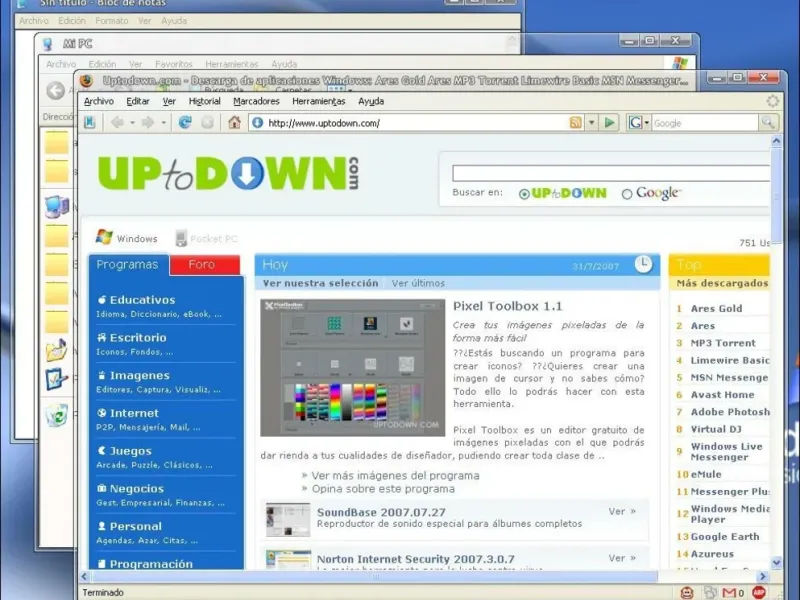
Task: Open the Pixel Toolbox 1.1 title link
Action: (508, 306)
